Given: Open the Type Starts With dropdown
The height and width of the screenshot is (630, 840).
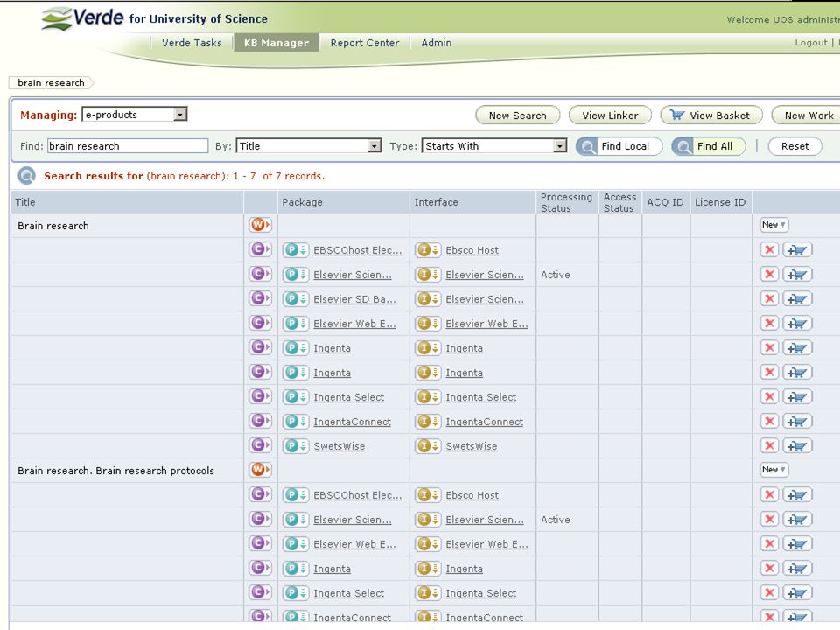Looking at the screenshot, I should (x=493, y=146).
